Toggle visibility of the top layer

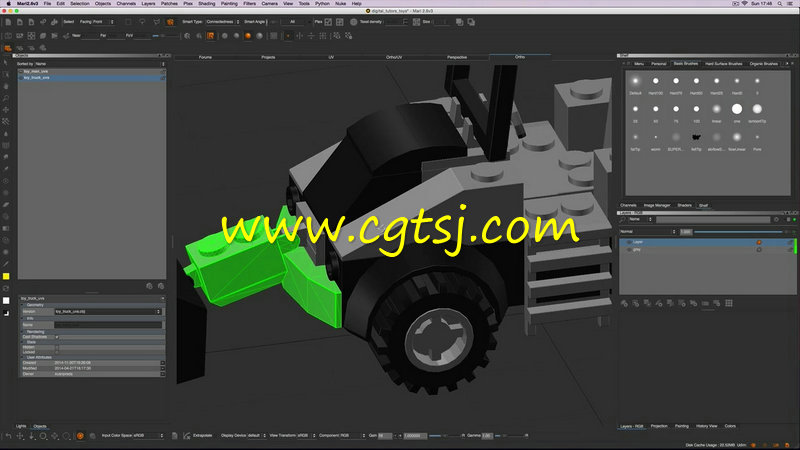(629, 242)
